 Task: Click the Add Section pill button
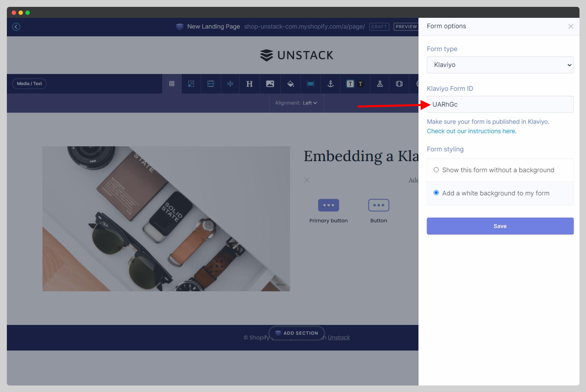pyautogui.click(x=296, y=333)
